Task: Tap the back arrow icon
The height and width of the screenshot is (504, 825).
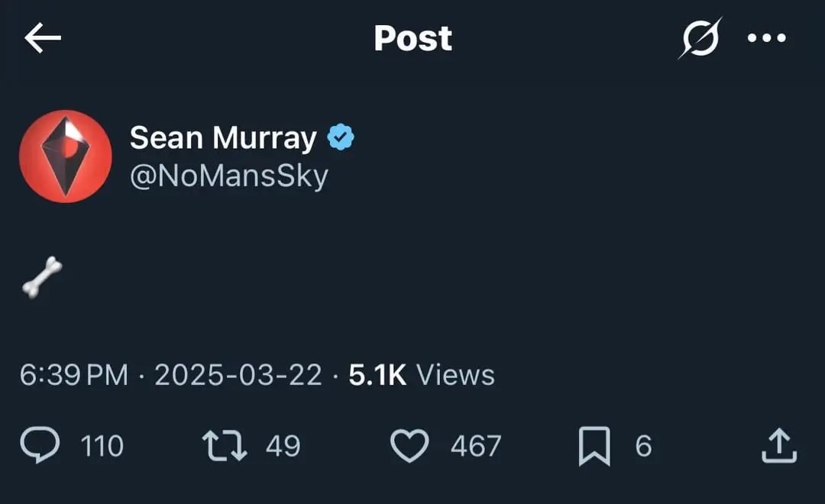Action: pyautogui.click(x=43, y=39)
